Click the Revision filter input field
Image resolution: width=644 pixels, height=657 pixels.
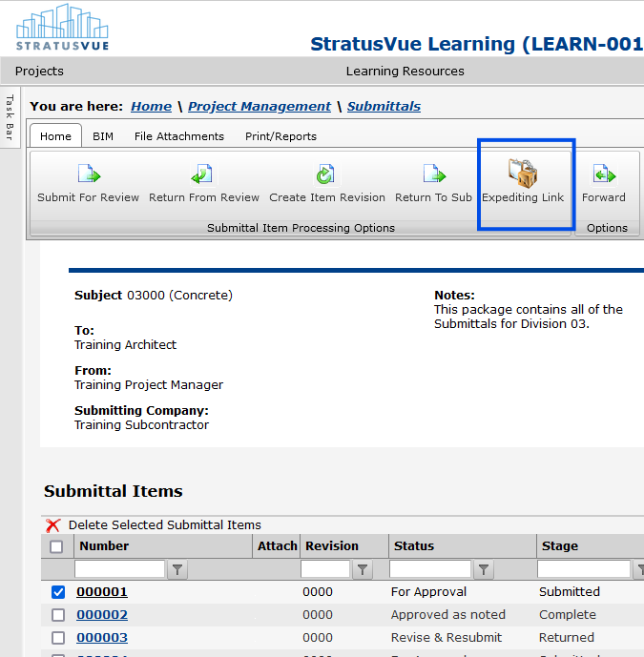(x=325, y=569)
